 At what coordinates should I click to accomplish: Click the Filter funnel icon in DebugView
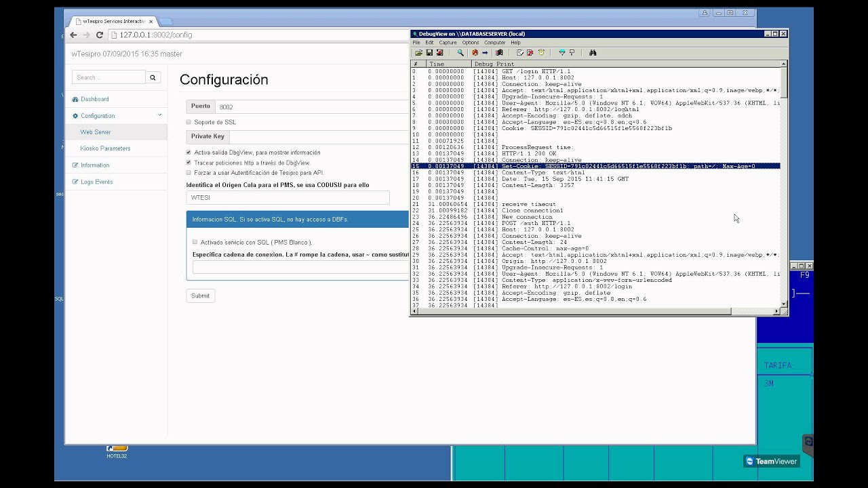pos(562,53)
